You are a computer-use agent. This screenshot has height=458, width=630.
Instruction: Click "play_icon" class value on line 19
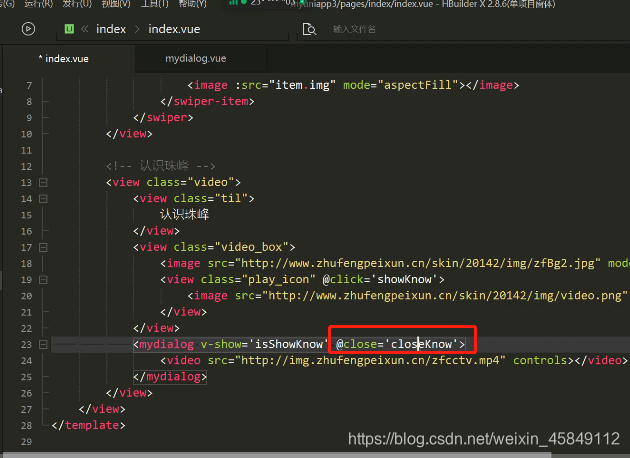click(x=279, y=279)
